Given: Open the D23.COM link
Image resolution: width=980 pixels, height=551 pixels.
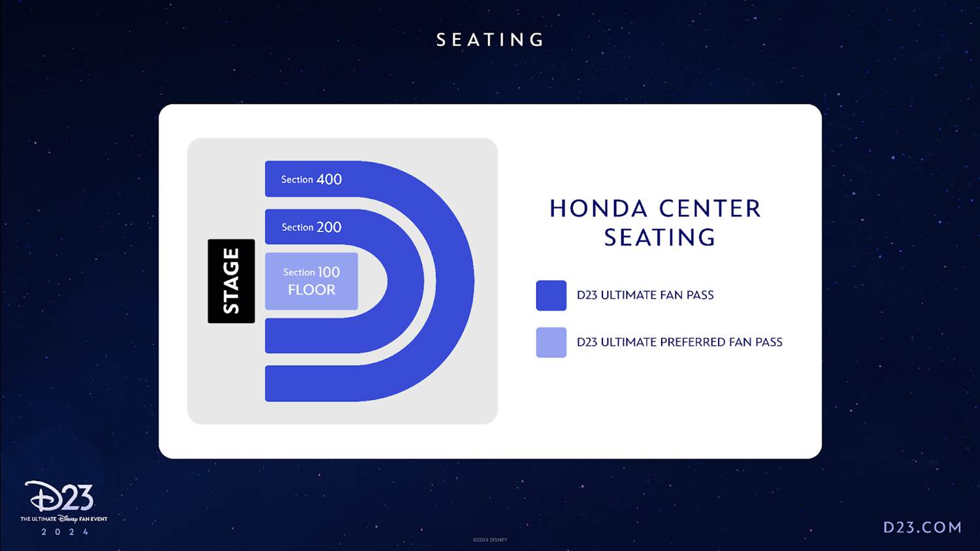Looking at the screenshot, I should (x=922, y=527).
